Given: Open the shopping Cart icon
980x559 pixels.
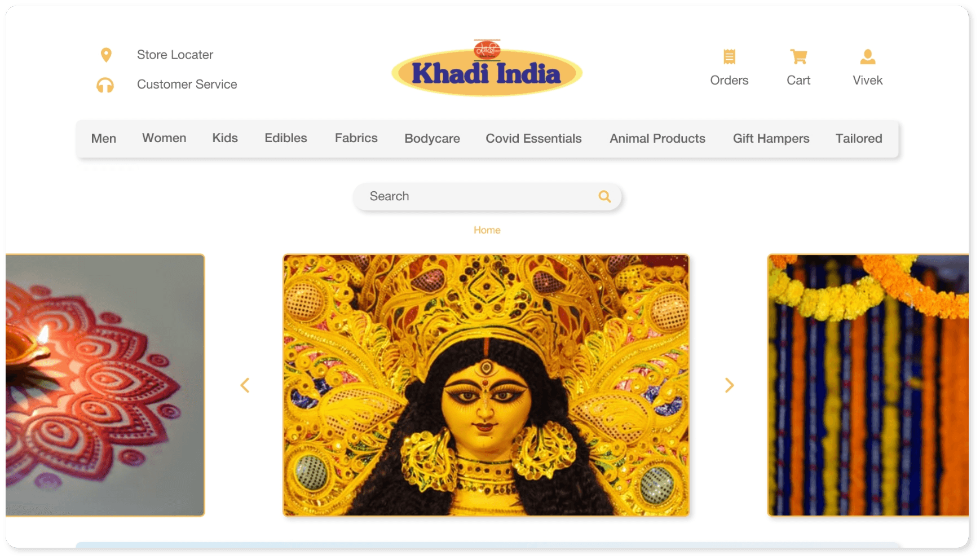Looking at the screenshot, I should click(x=798, y=56).
